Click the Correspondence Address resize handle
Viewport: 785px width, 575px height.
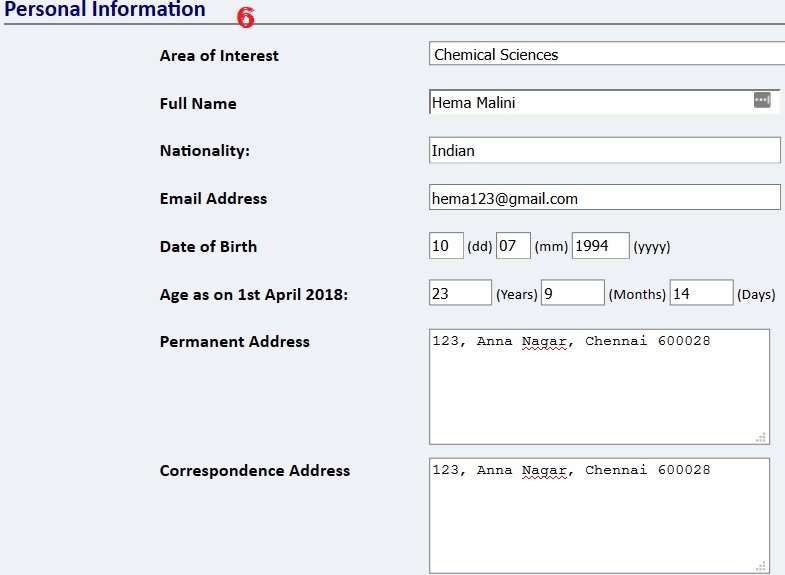coord(761,565)
